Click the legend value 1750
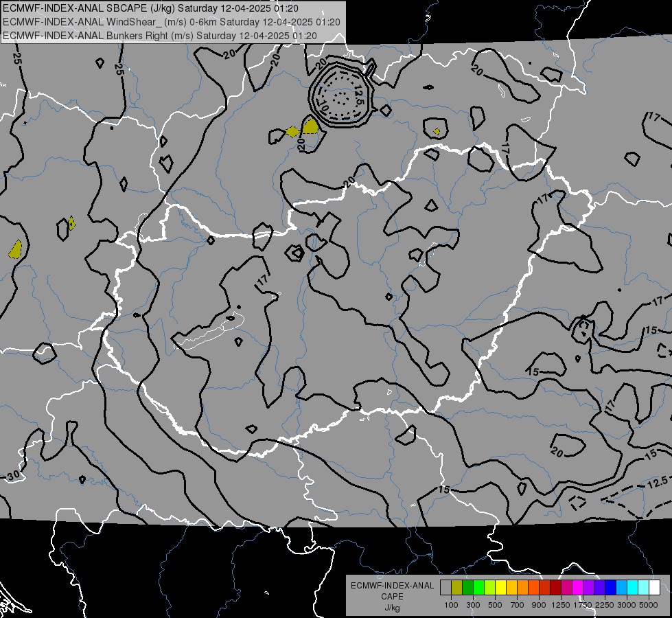Image resolution: width=672 pixels, height=618 pixels. (583, 605)
